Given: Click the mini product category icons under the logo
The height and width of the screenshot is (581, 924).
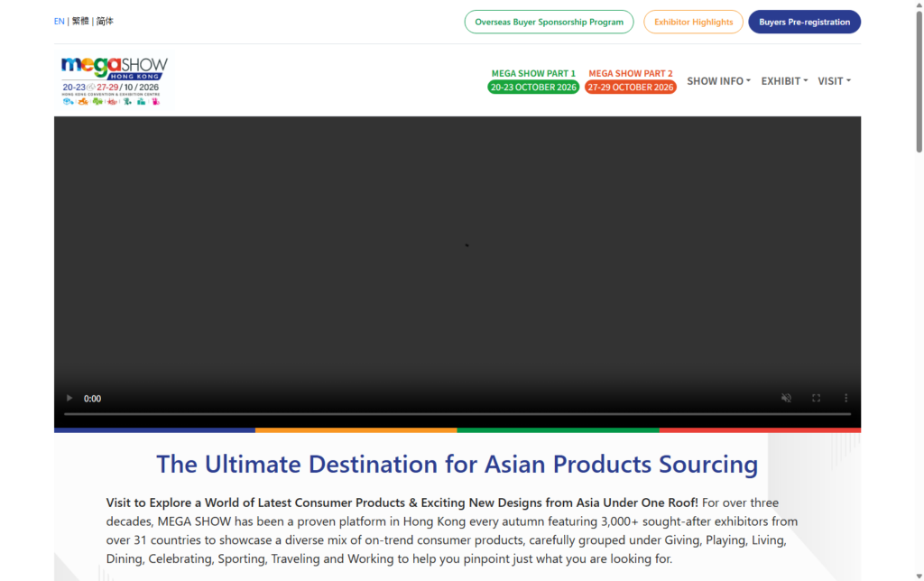Looking at the screenshot, I should (x=113, y=101).
